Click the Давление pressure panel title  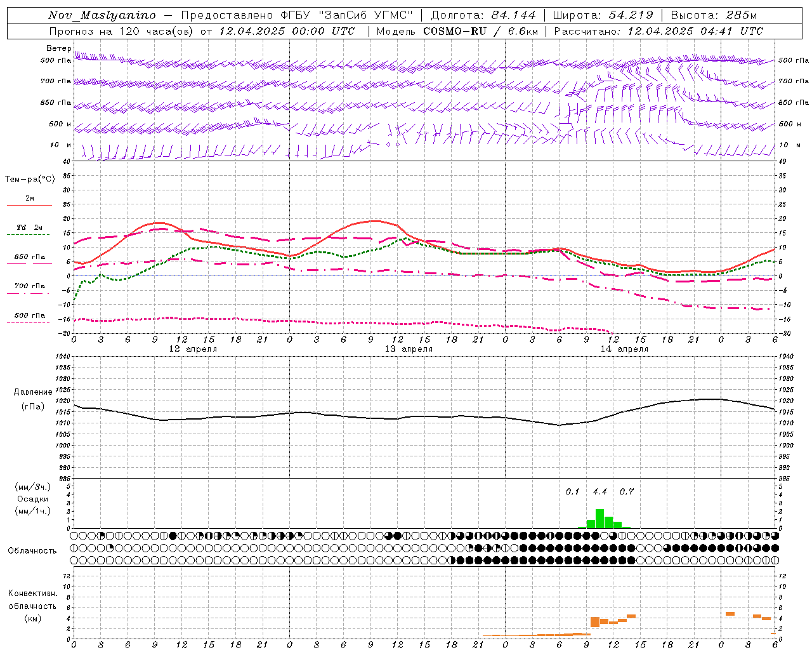pyautogui.click(x=33, y=392)
